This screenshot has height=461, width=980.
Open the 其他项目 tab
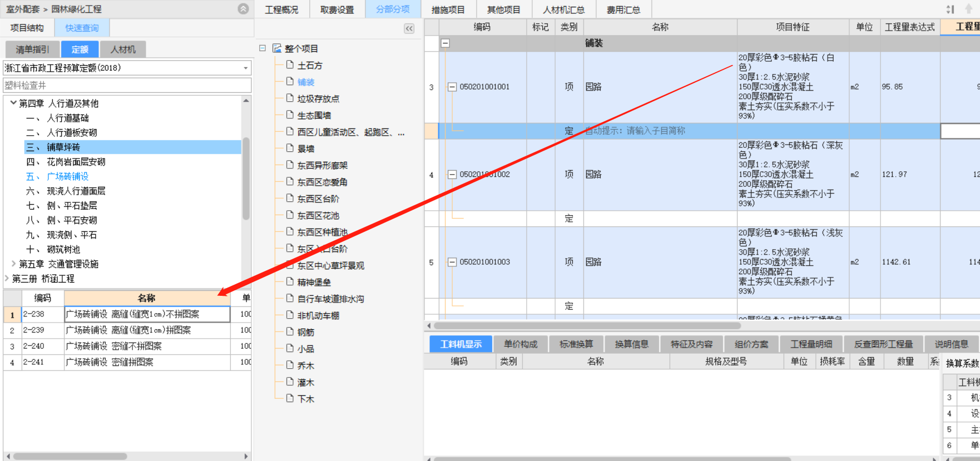point(504,9)
